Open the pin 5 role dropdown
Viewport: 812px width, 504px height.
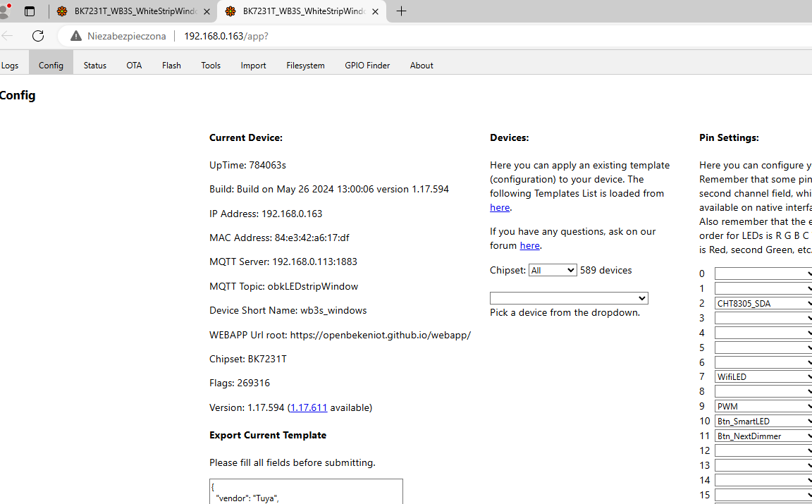[763, 348]
